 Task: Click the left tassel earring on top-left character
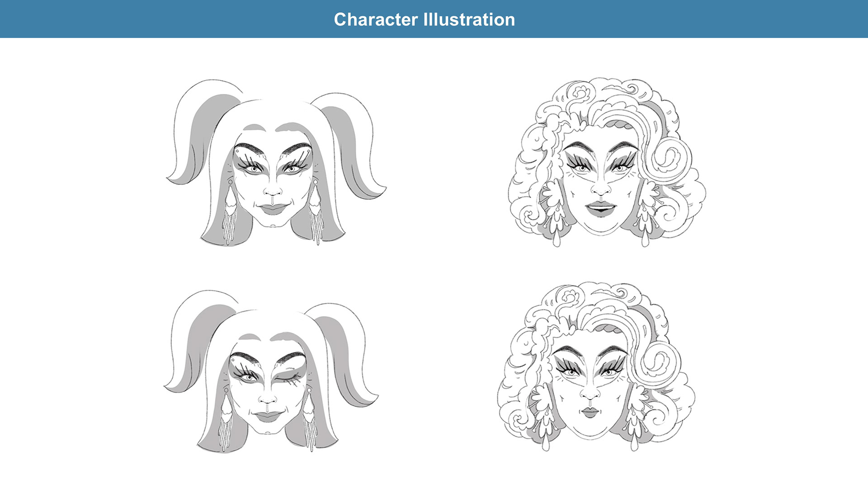click(230, 210)
